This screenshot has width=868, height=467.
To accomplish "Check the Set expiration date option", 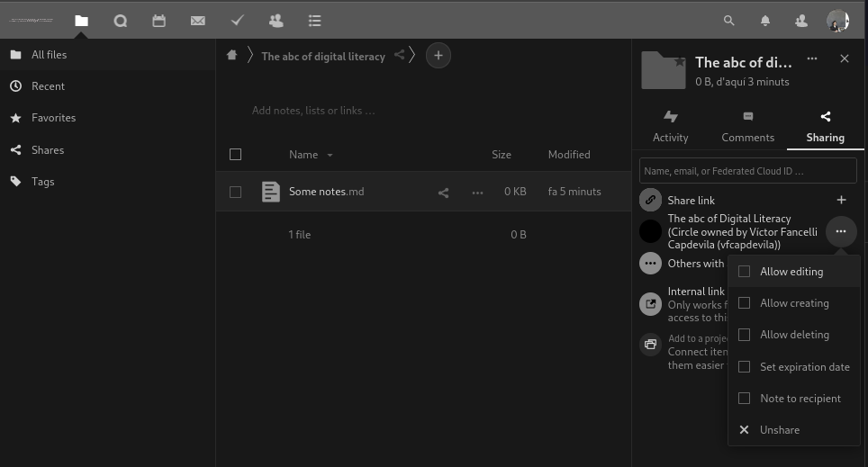I will pyautogui.click(x=745, y=366).
